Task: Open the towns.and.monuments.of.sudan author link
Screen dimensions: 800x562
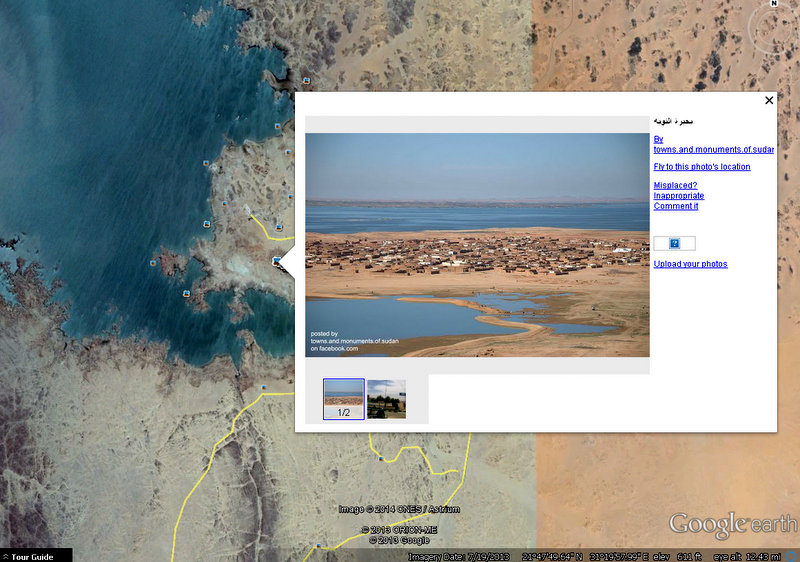Action: click(x=713, y=144)
